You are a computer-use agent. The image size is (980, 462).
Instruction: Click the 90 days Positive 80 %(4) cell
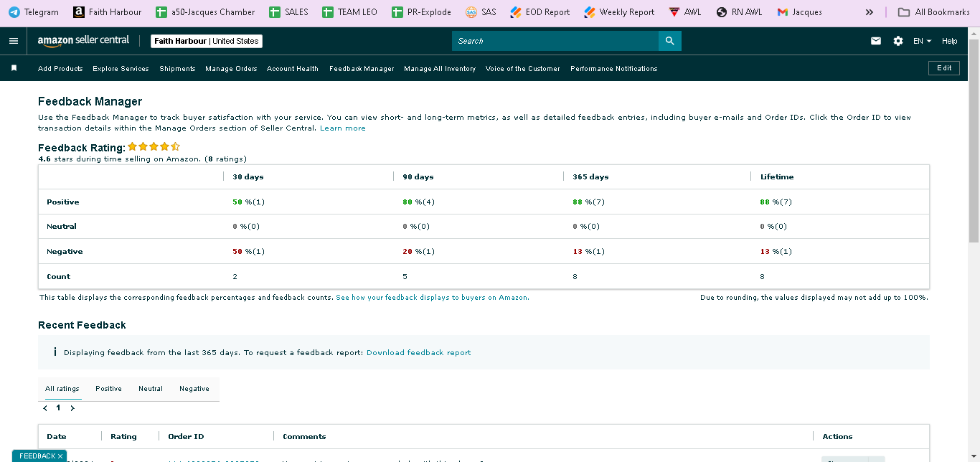[419, 202]
